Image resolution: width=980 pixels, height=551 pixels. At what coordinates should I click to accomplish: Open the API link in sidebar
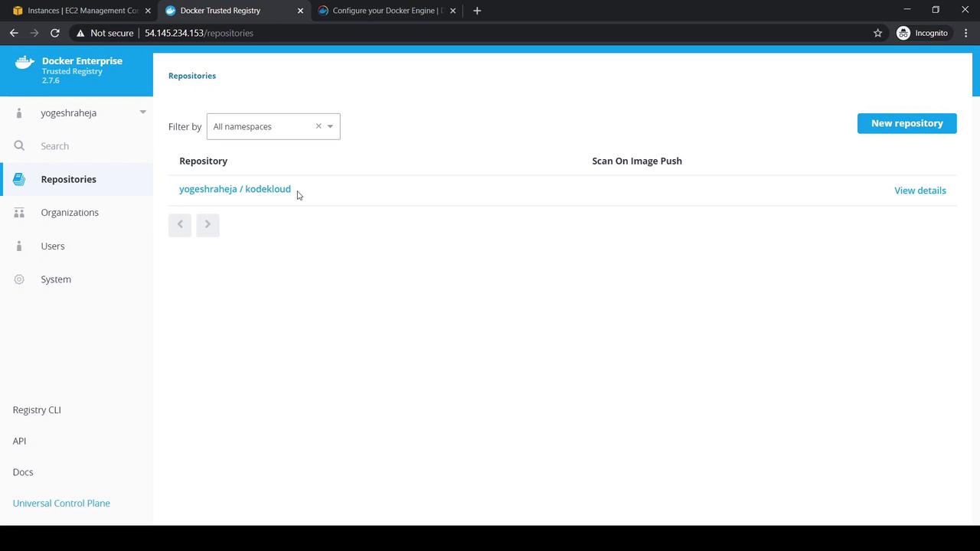pyautogui.click(x=19, y=441)
